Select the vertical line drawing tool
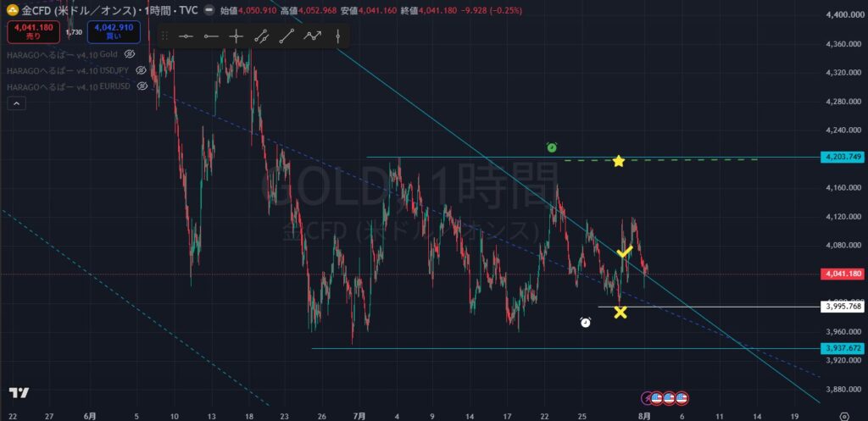The height and width of the screenshot is (421, 868). 337,36
